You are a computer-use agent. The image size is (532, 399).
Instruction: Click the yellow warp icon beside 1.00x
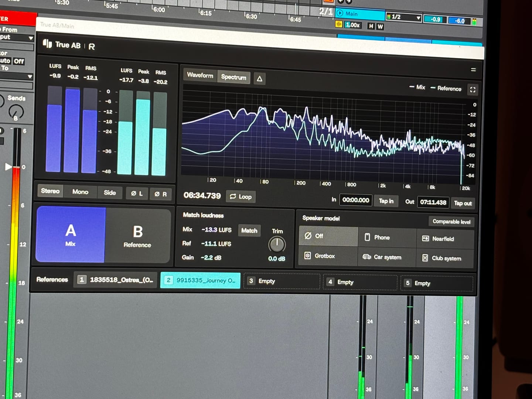339,24
